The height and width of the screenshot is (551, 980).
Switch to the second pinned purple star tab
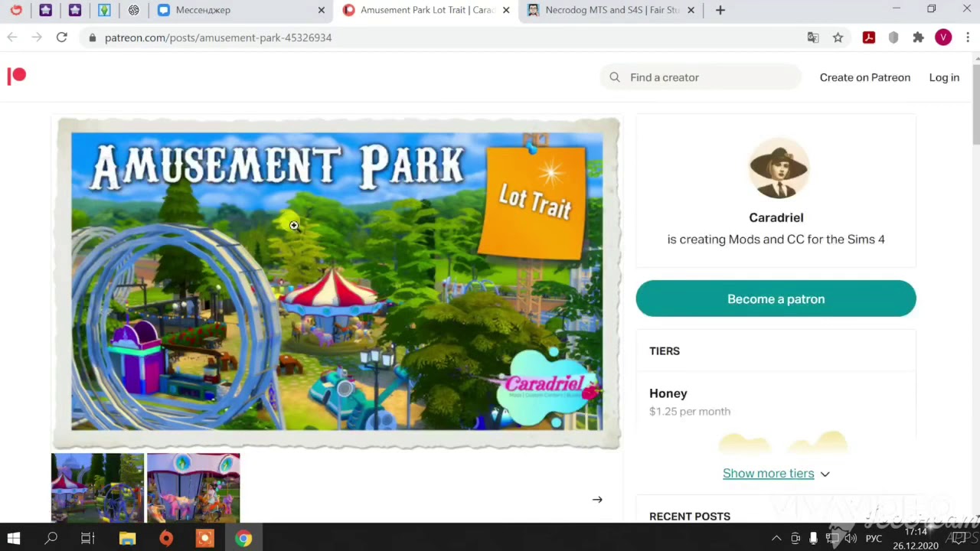(45, 10)
